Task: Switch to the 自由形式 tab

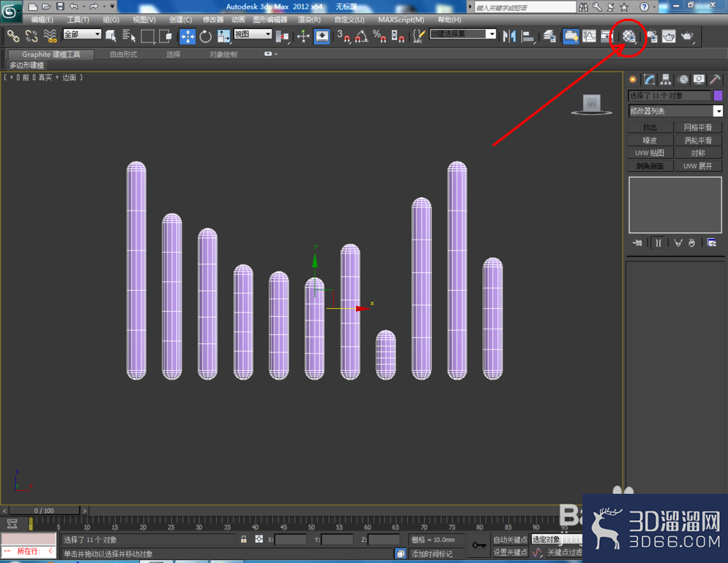Action: click(124, 55)
